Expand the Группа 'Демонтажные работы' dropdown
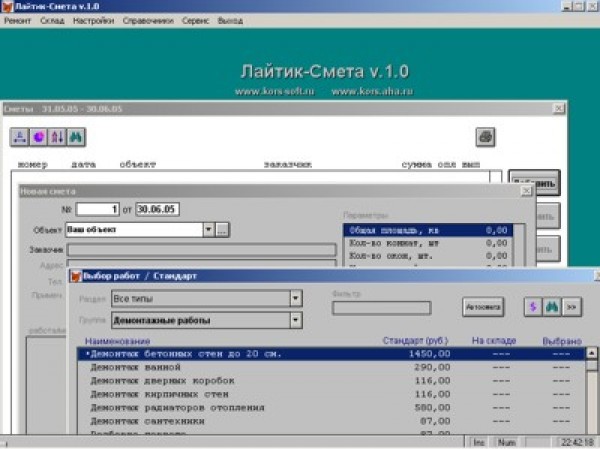600x449 pixels. coord(295,320)
